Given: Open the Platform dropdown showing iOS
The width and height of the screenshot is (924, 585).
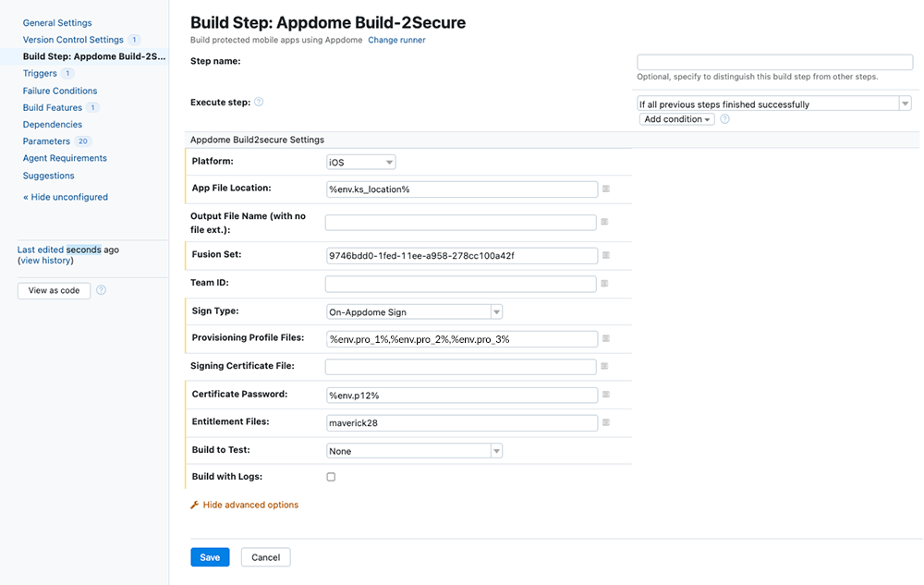Looking at the screenshot, I should 361,163.
